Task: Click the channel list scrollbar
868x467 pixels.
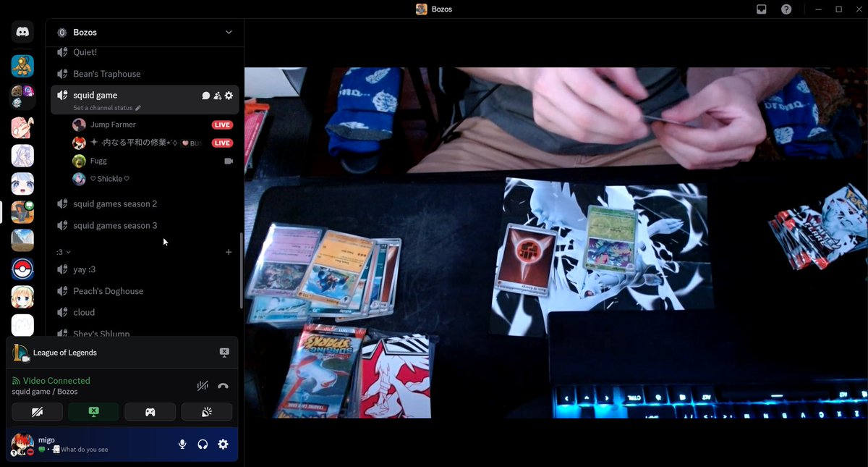Action: pos(242,270)
